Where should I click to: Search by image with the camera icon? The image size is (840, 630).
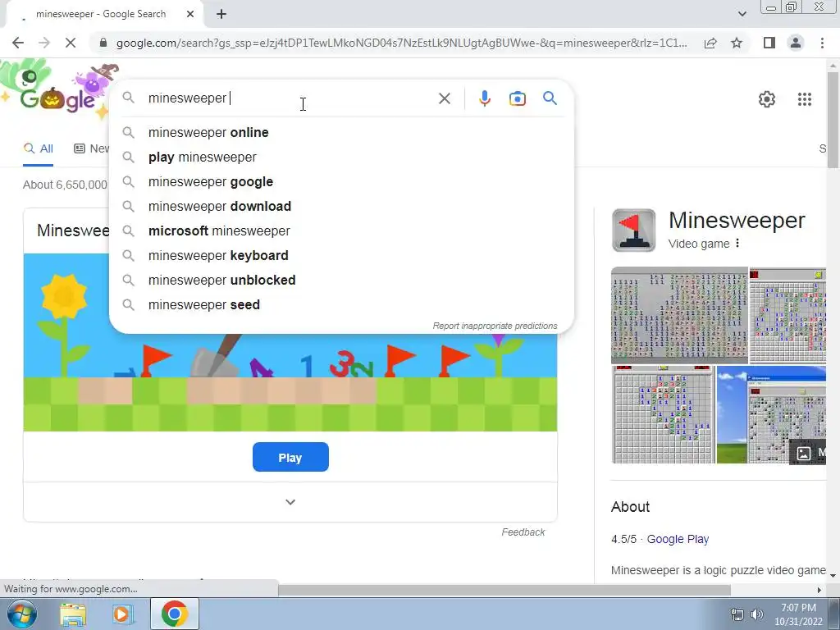[x=517, y=98]
